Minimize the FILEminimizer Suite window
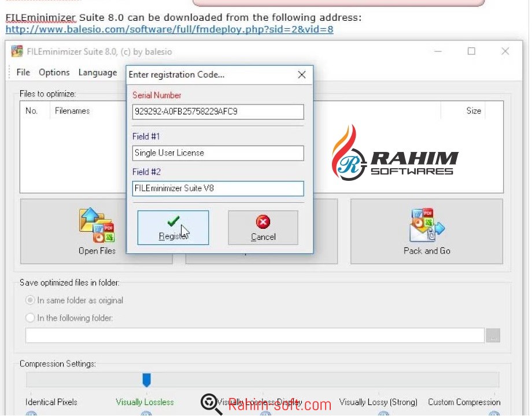532x416 pixels. (x=438, y=51)
